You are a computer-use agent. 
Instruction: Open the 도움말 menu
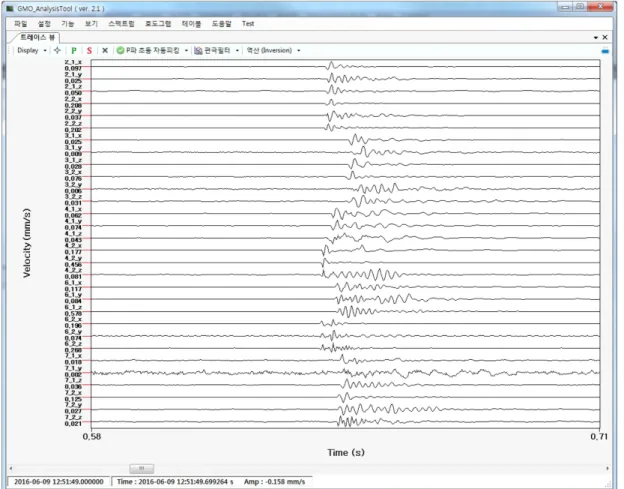point(221,24)
